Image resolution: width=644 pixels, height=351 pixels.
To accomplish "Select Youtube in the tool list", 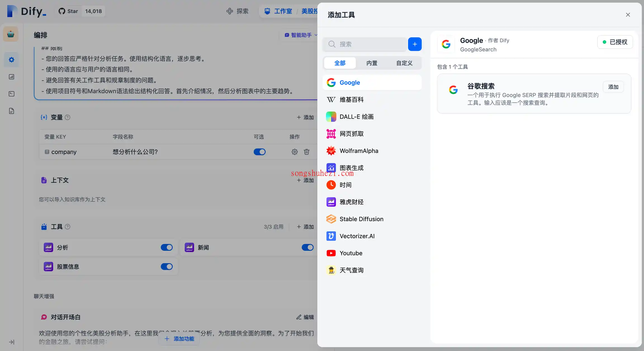I will click(372, 253).
